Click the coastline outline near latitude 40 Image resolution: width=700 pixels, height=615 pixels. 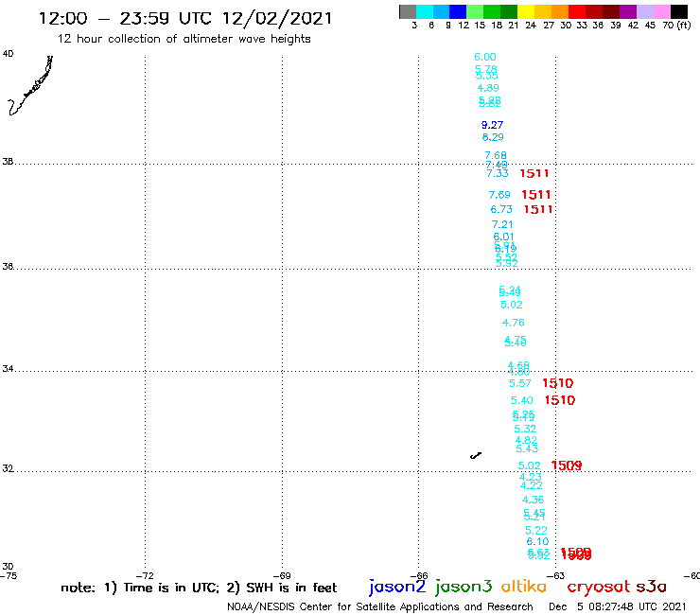coord(30,85)
